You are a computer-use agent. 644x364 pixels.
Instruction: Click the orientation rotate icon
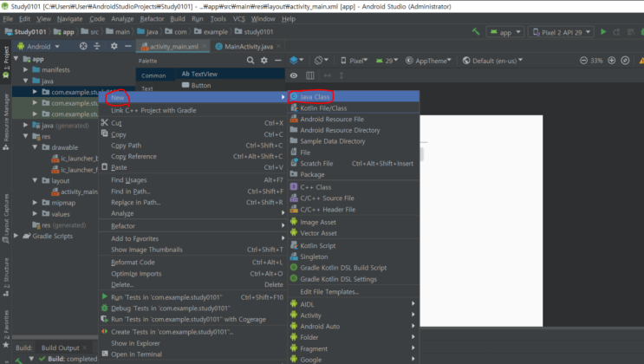322,61
